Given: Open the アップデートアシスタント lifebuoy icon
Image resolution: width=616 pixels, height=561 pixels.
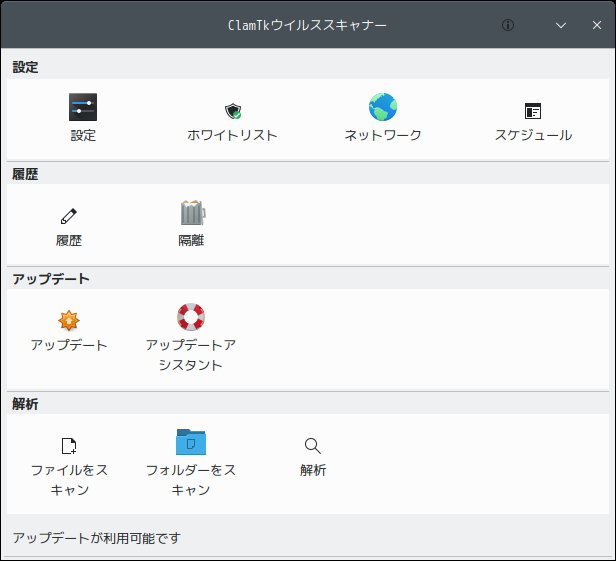Looking at the screenshot, I should click(191, 317).
